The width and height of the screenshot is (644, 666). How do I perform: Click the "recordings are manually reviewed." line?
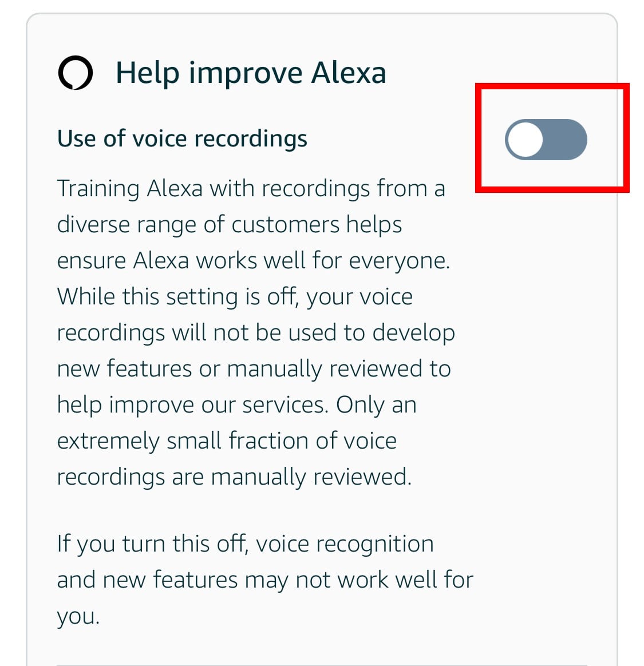click(234, 477)
